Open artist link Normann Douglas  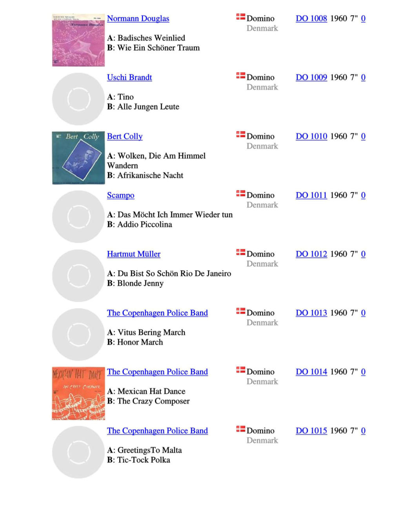138,18
